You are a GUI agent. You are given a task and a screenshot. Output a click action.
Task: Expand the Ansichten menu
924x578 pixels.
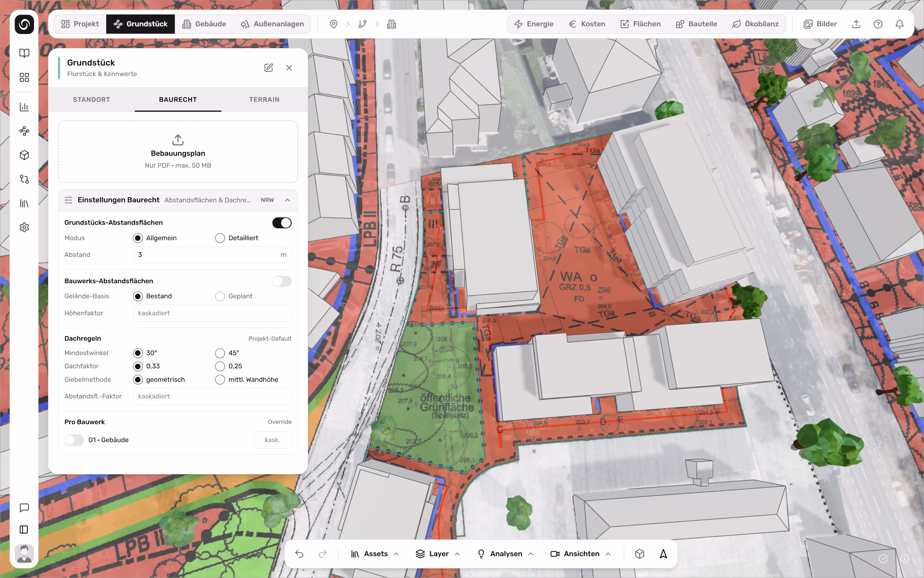tap(581, 554)
